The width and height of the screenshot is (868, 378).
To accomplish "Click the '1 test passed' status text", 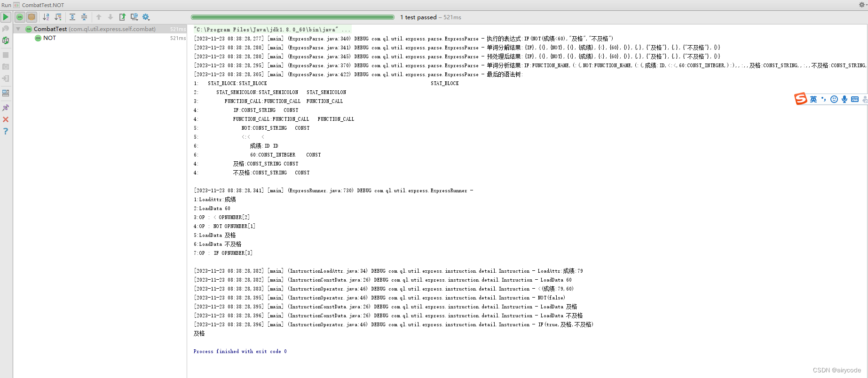I will (418, 17).
